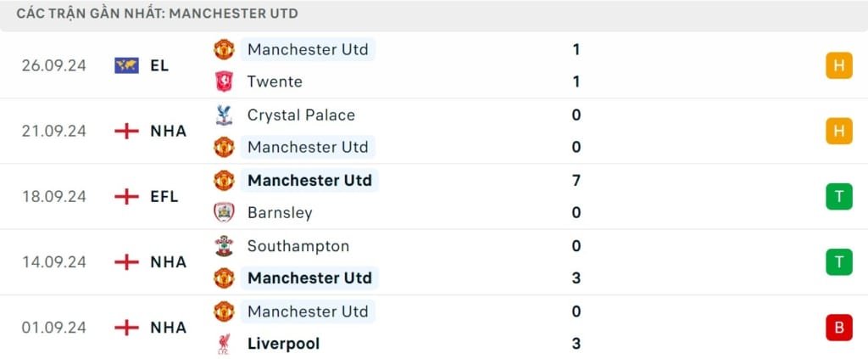Select the EL competition label
Image resolution: width=868 pixels, height=359 pixels.
[x=159, y=65]
